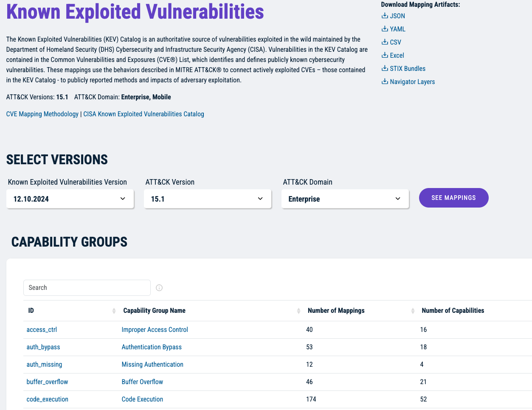
Task: Sort by Capability Group Name arrows
Action: click(x=298, y=311)
